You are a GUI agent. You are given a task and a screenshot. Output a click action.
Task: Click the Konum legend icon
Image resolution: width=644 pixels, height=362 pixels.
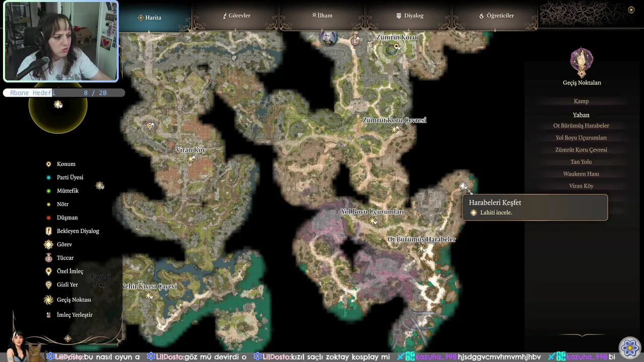[x=48, y=164]
